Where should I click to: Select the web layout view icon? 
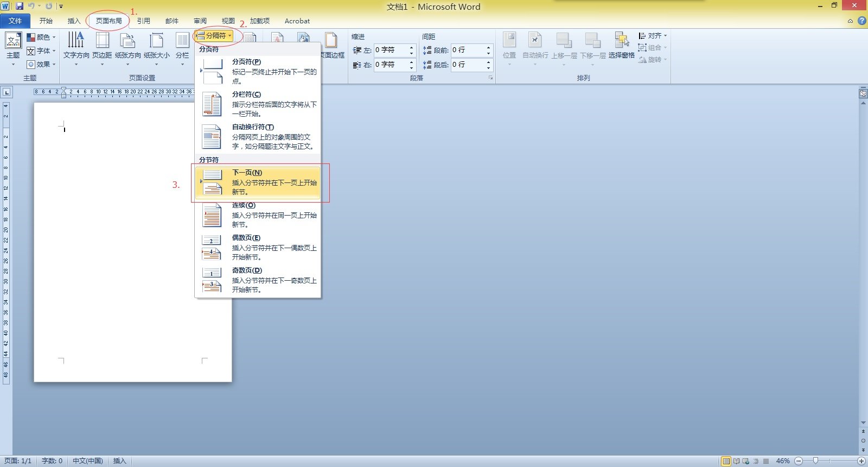(746, 461)
